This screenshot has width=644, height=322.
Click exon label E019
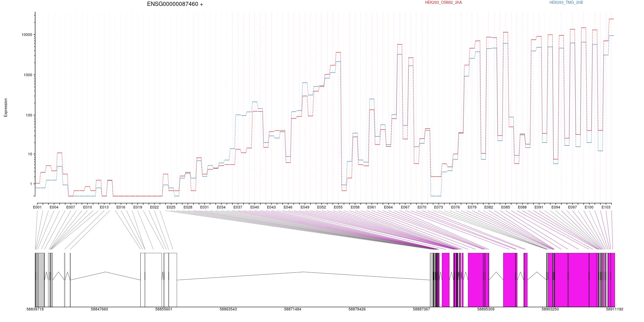coord(138,207)
